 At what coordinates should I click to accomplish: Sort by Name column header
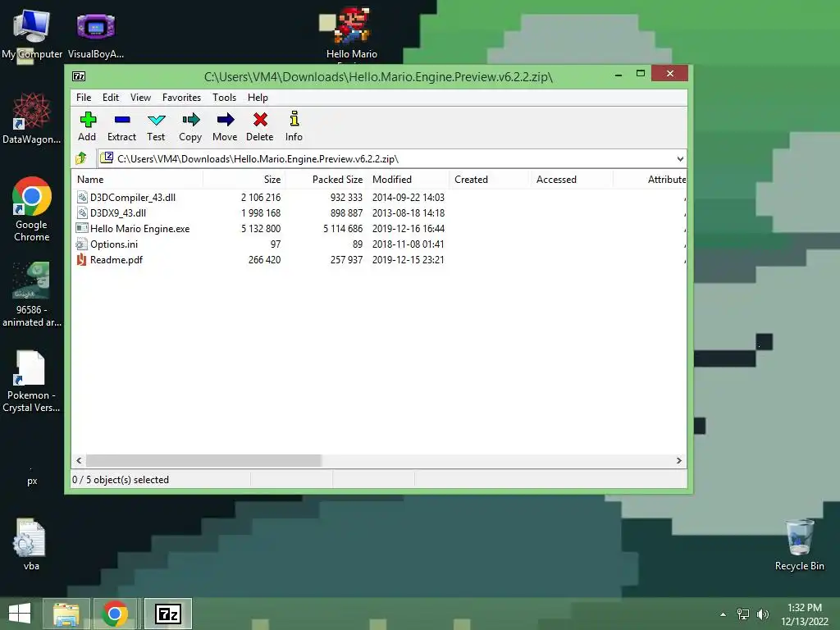(x=137, y=180)
